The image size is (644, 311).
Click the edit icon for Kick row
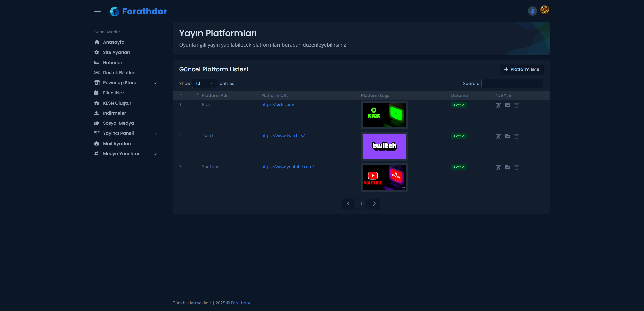pos(498,105)
